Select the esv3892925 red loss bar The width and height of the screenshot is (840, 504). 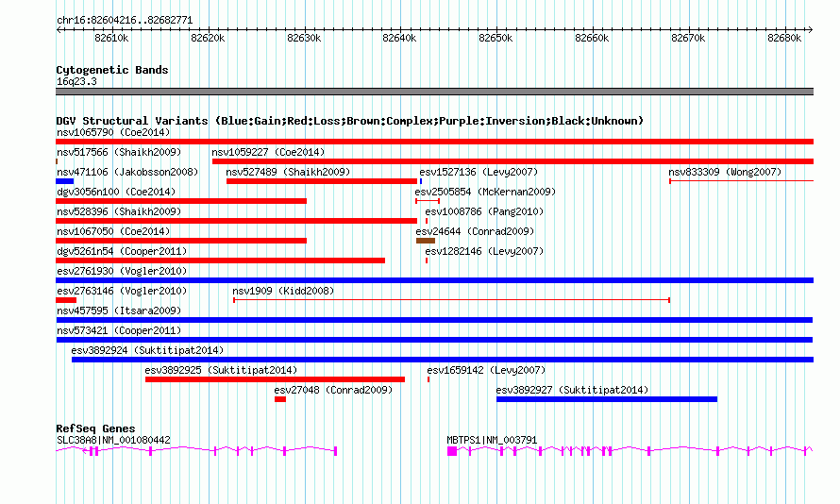(x=275, y=379)
